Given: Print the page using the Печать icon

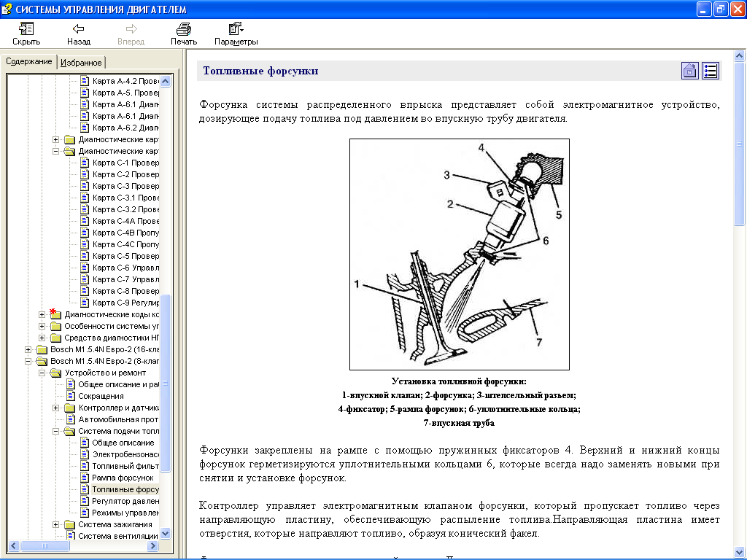Looking at the screenshot, I should coord(183,29).
